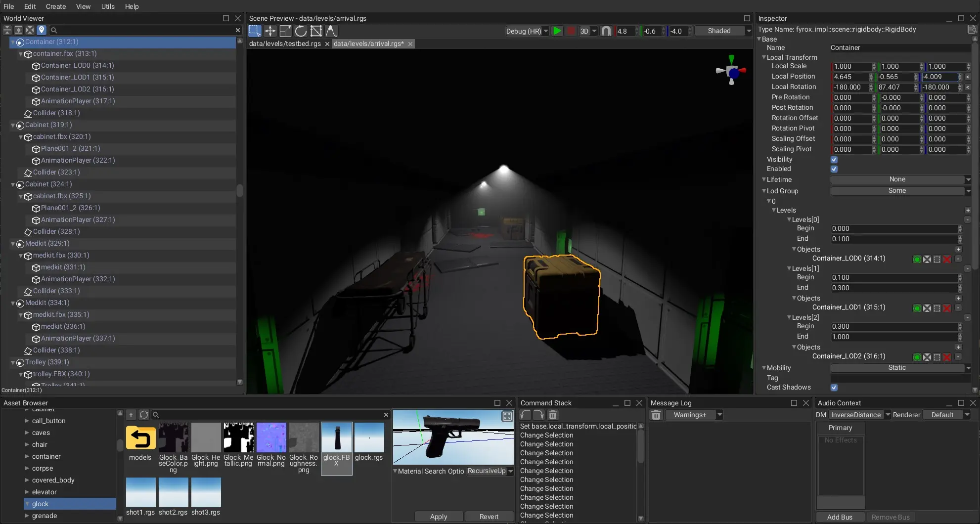Disable the Cast Shadows checkbox
980x524 pixels.
point(834,388)
